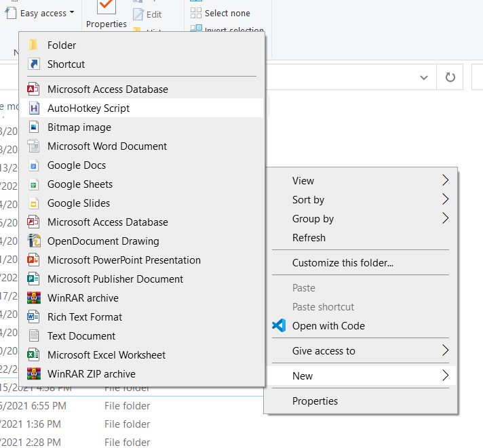Click the Publisher Document icon
Screen dimensions: 483x448
click(33, 279)
